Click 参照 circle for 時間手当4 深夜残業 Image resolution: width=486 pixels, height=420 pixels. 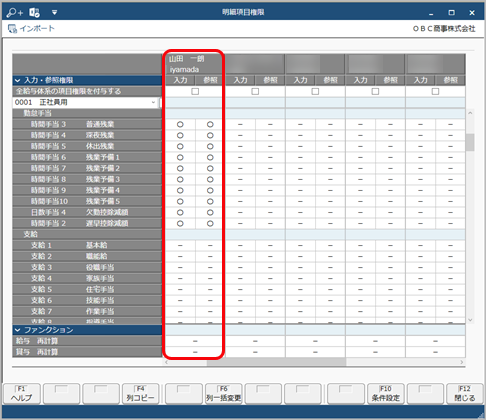point(210,135)
